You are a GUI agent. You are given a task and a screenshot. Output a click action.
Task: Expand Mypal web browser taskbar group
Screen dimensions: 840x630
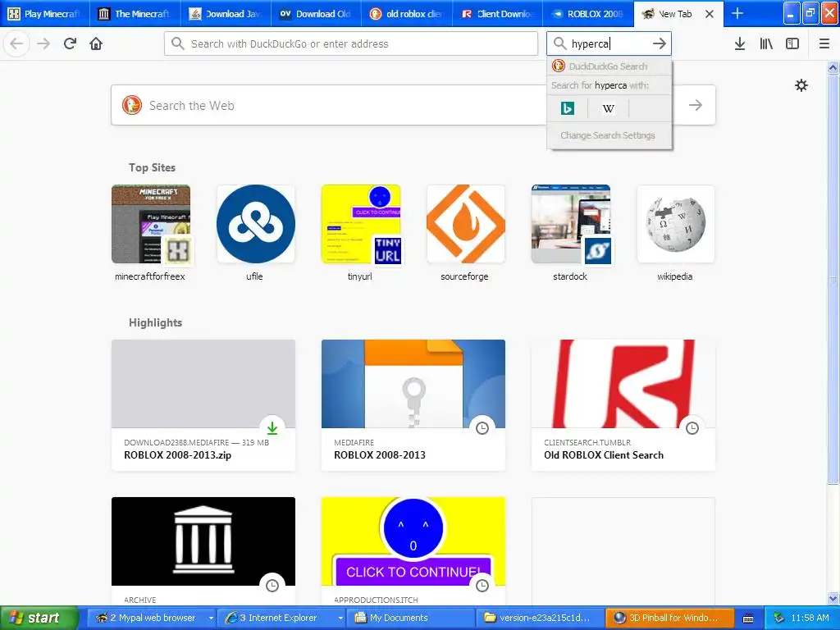211,618
